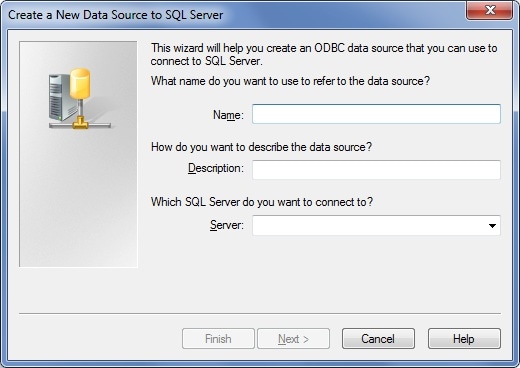520x368 pixels.
Task: Click the 'Which SQL Server' question text
Action: 262,202
